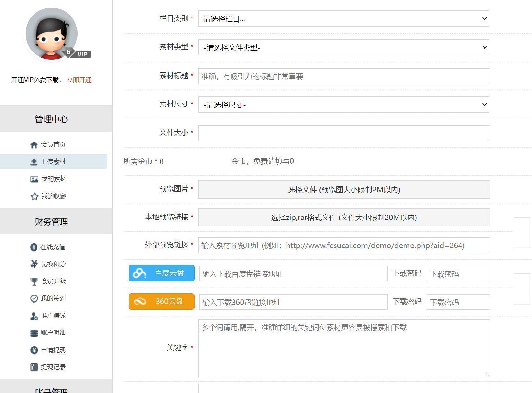Click the 申请提现 withdrawal icon

click(33, 350)
